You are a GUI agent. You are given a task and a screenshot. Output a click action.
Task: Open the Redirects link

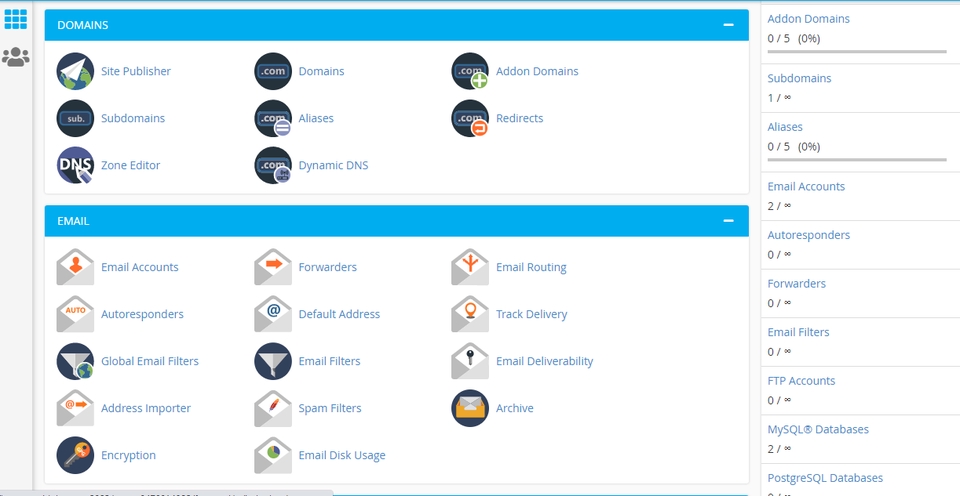[x=520, y=118]
